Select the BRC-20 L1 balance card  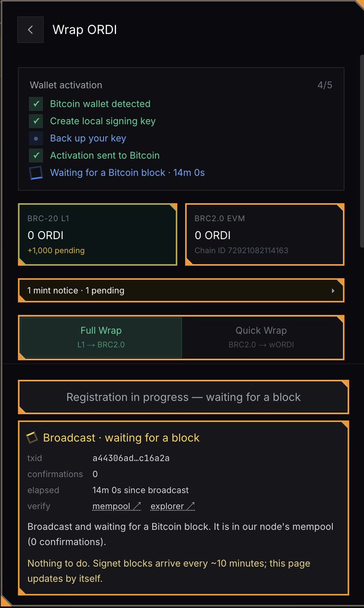point(98,235)
